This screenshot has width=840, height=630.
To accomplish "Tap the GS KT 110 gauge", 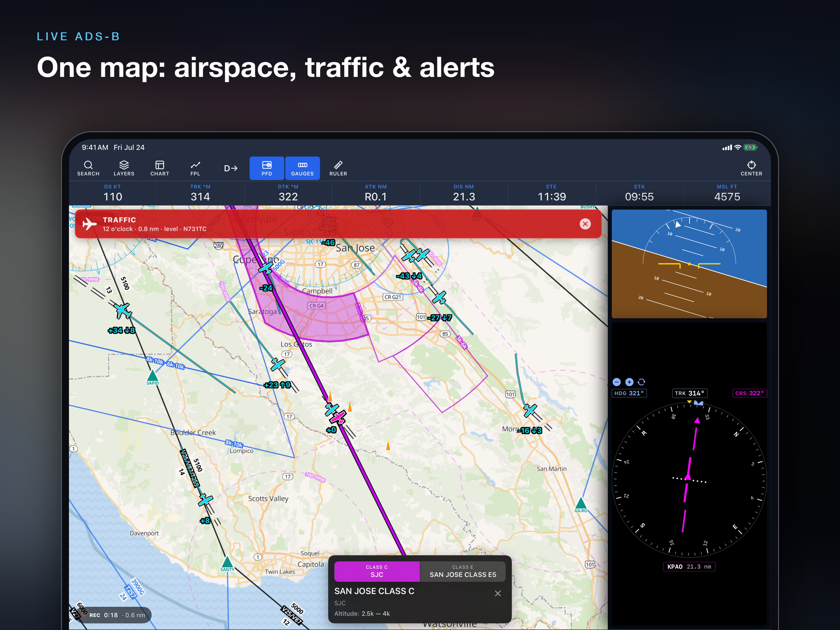I will tap(113, 193).
